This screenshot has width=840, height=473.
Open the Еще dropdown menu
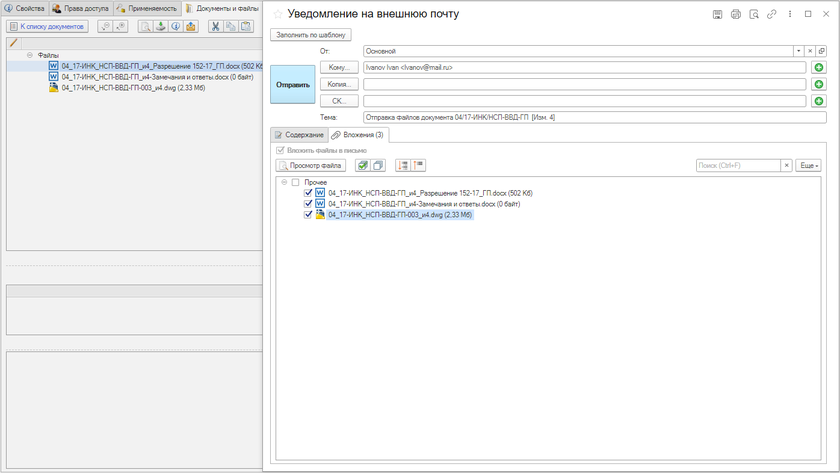pyautogui.click(x=809, y=166)
